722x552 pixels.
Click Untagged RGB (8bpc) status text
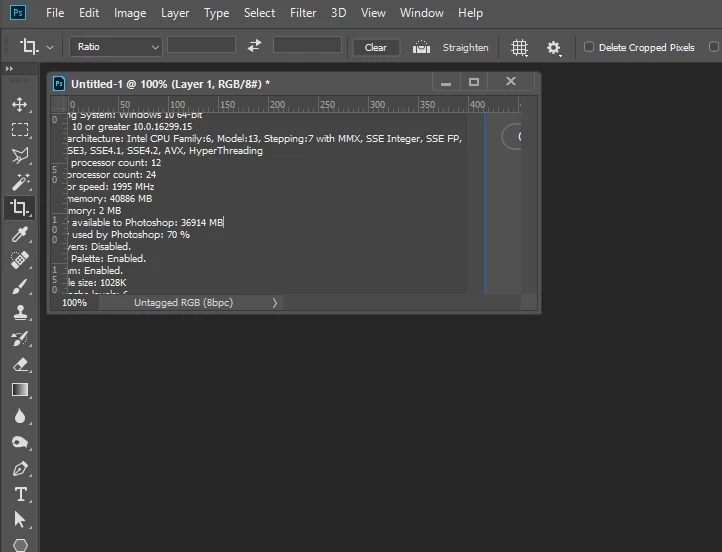(183, 302)
